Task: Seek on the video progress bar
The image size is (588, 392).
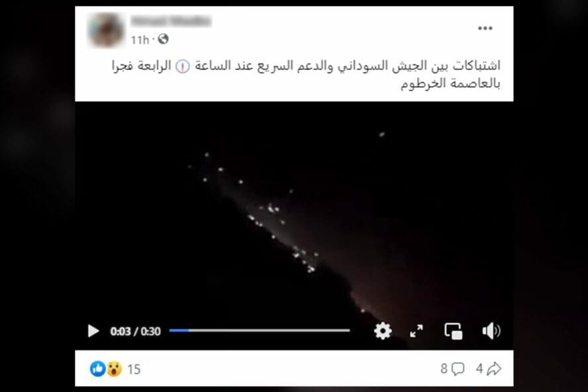Action: coord(260,330)
